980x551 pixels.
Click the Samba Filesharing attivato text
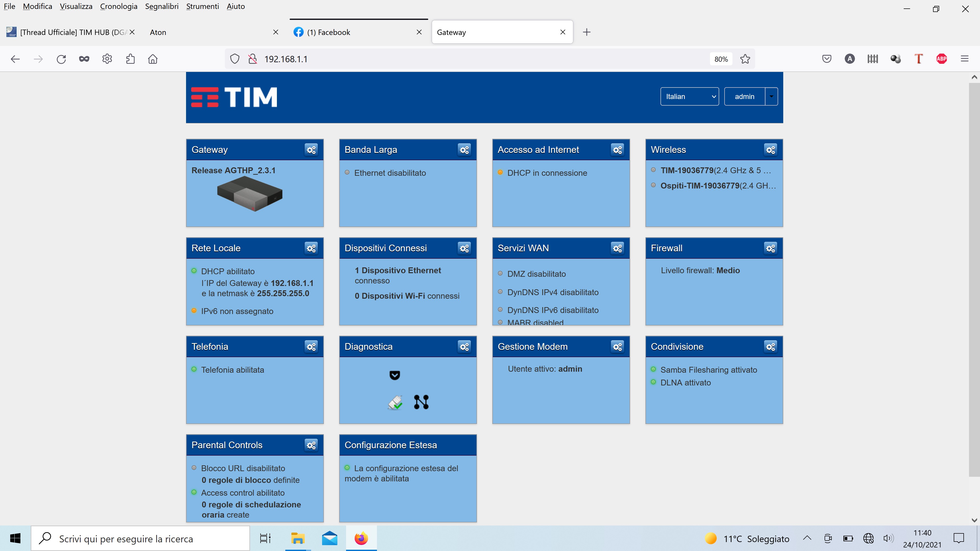(x=708, y=370)
